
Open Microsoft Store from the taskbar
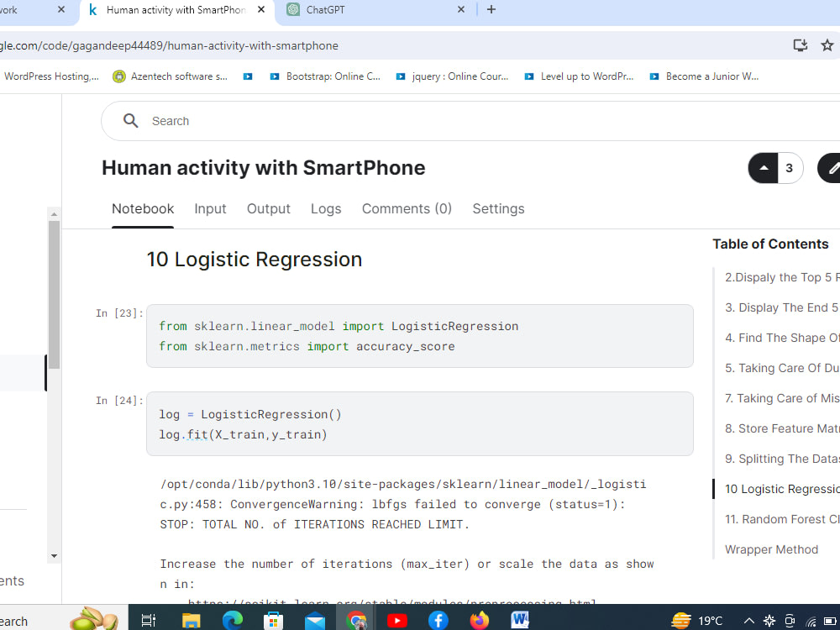pyautogui.click(x=273, y=620)
